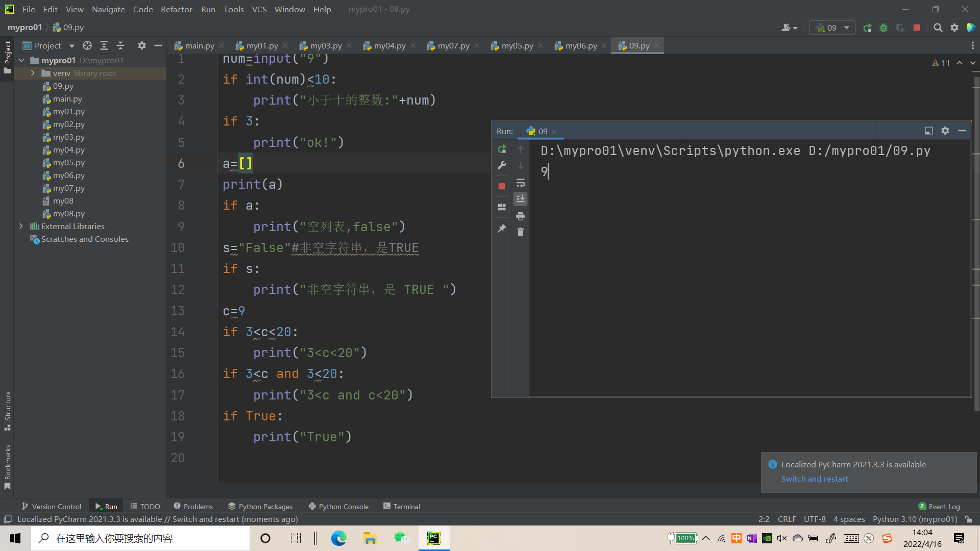
Task: Expand all in the Project tree
Action: click(104, 45)
